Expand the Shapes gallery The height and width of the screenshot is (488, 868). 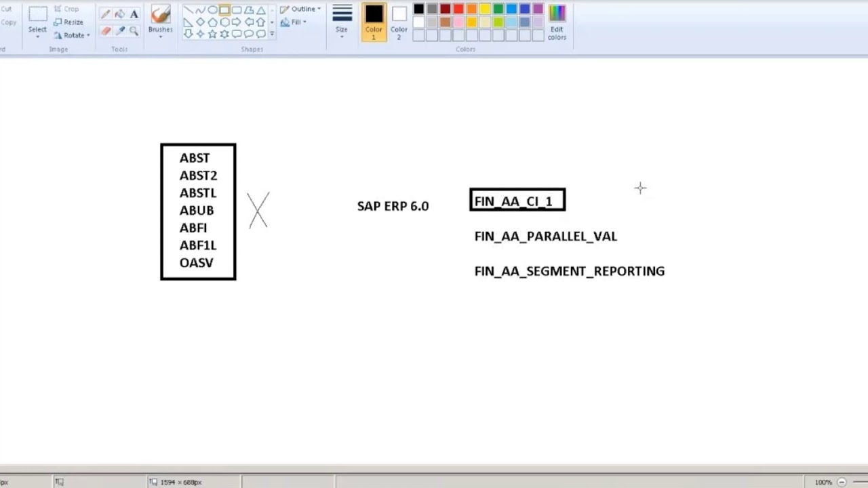tap(272, 34)
